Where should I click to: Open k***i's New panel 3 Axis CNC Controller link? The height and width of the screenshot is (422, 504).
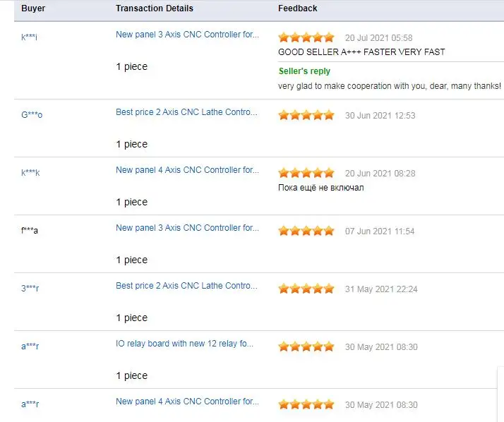pyautogui.click(x=187, y=35)
